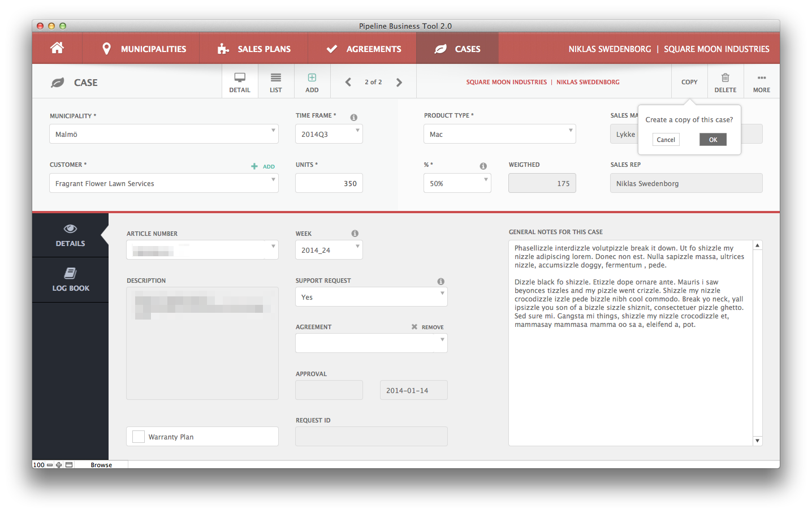The image size is (812, 513).
Task: Expand the Municipality dropdown
Action: click(273, 131)
